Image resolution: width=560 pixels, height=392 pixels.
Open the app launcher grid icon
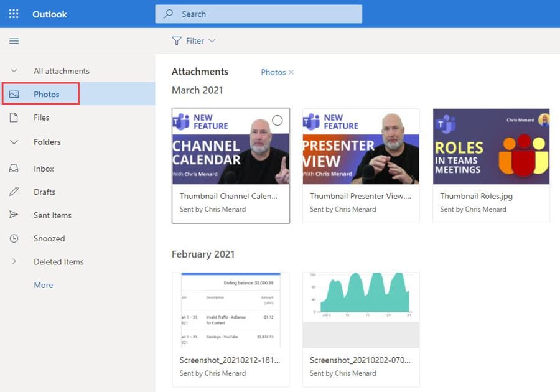click(x=13, y=13)
